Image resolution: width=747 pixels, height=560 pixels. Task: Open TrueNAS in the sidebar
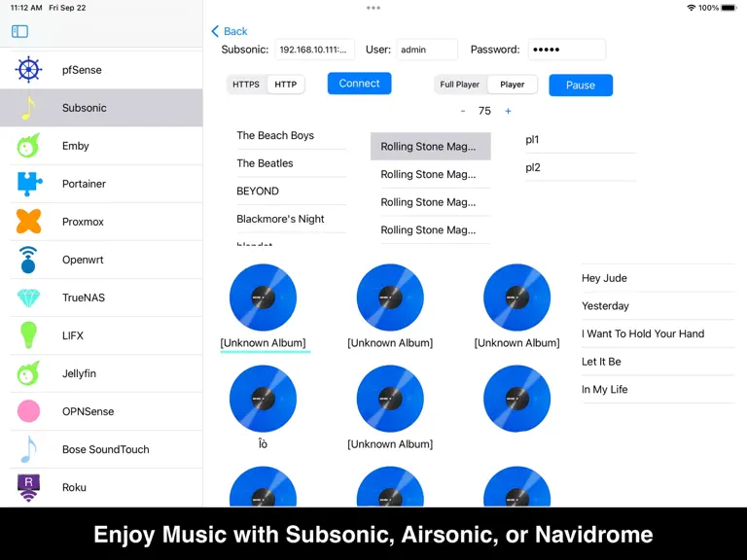point(101,297)
